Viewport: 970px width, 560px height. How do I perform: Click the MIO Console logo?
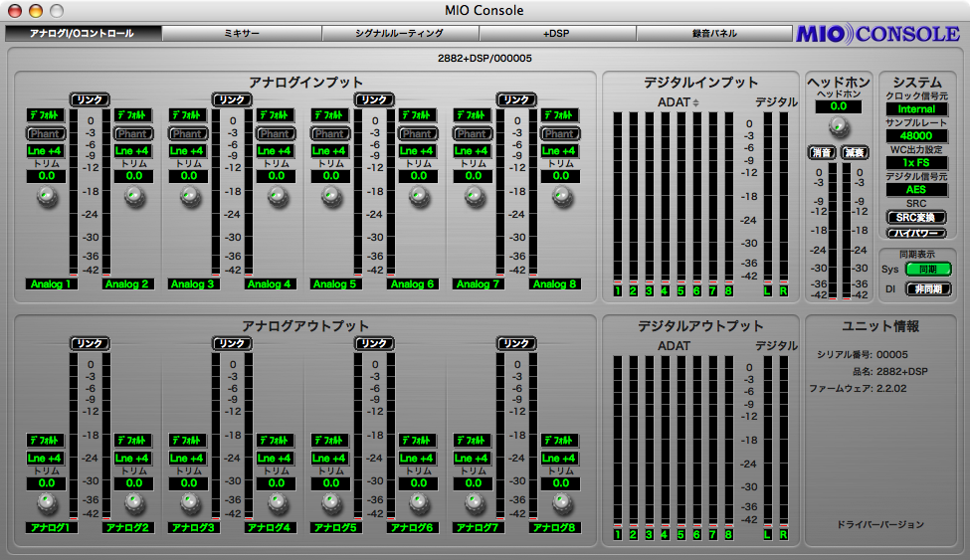click(x=877, y=34)
